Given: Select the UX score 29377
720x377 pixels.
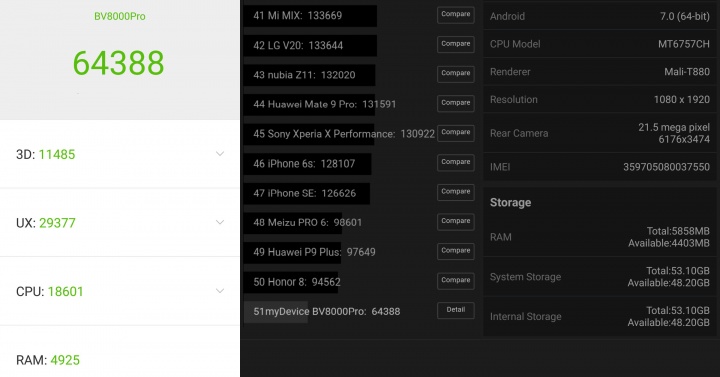Looking at the screenshot, I should coord(57,223).
